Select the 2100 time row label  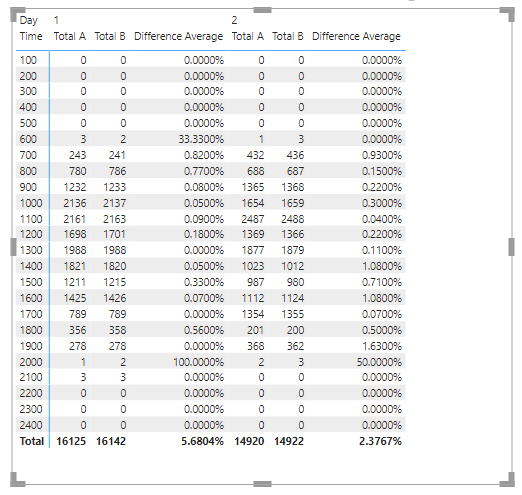[x=31, y=377]
